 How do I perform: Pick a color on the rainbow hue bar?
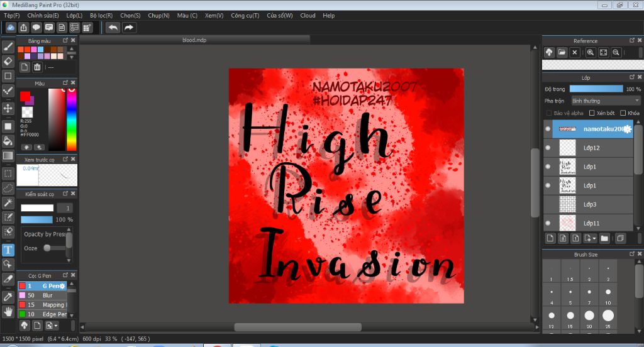point(72,119)
